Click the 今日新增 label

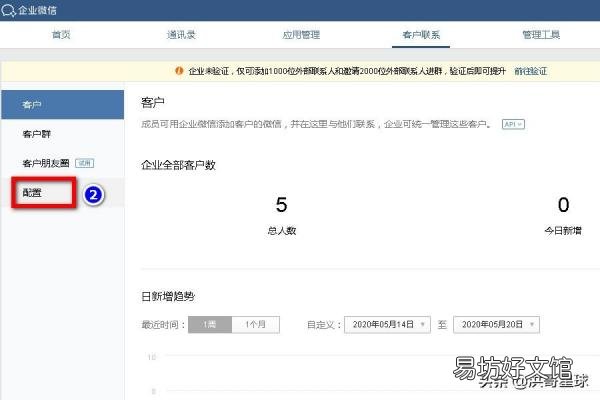point(563,231)
